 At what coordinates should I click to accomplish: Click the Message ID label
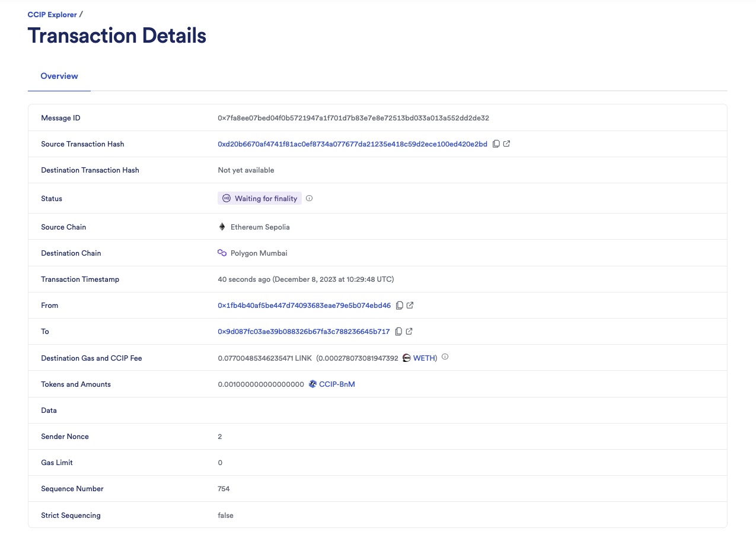pyautogui.click(x=60, y=118)
